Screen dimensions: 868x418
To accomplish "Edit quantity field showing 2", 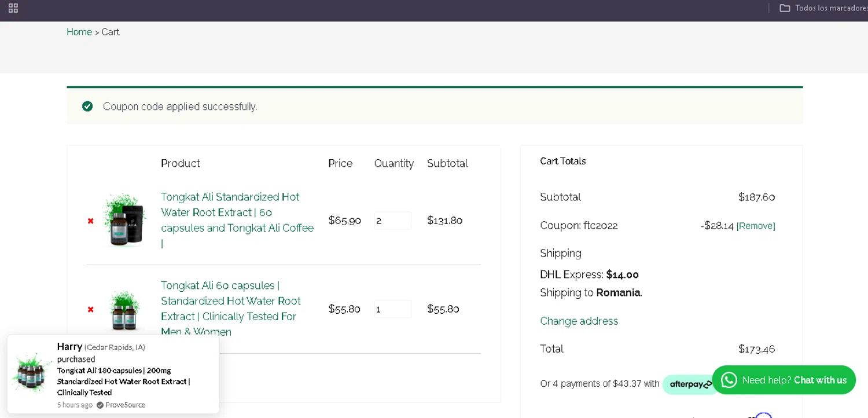I will pyautogui.click(x=392, y=221).
